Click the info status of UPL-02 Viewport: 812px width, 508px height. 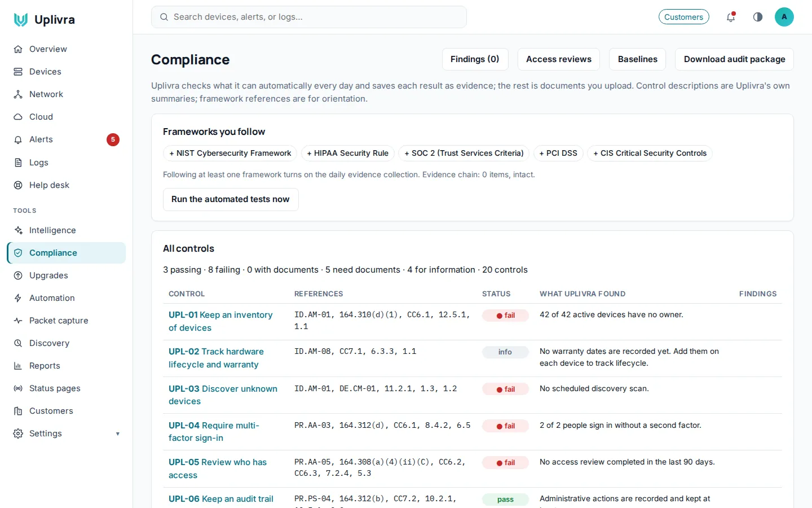click(x=505, y=352)
